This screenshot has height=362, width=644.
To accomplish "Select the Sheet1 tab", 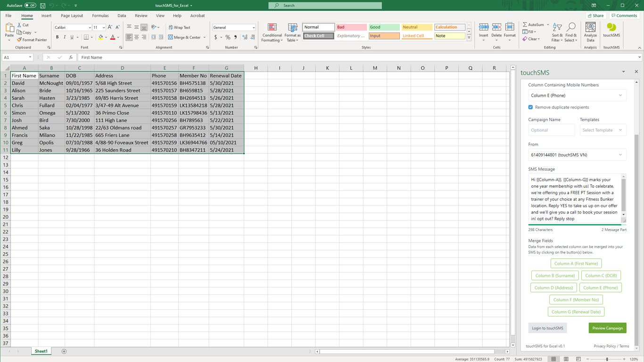I will click(x=41, y=351).
